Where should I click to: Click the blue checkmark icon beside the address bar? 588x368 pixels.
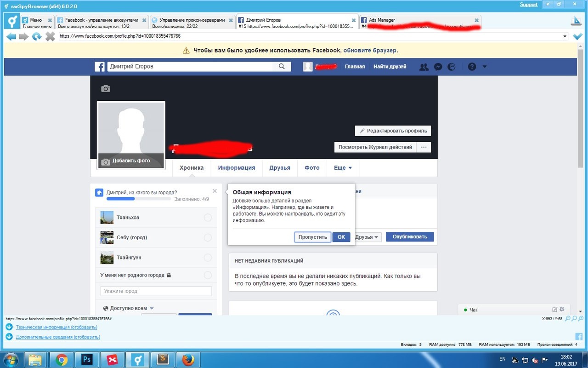click(578, 36)
